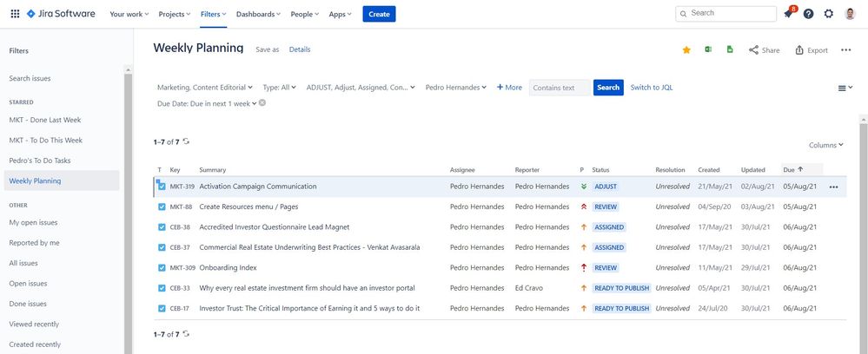The image size is (868, 354).
Task: Click the issue type checkbox for MKT-88
Action: (162, 206)
